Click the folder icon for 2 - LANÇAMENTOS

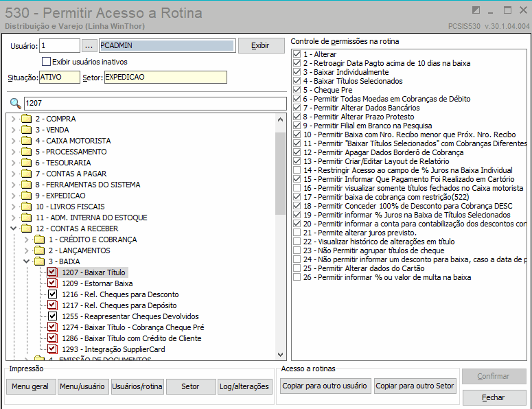pyautogui.click(x=39, y=250)
